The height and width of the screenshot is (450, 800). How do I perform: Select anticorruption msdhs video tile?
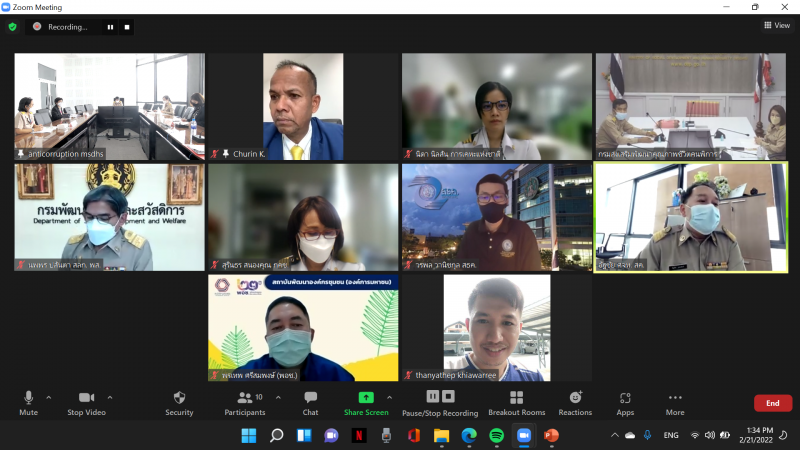pyautogui.click(x=109, y=106)
